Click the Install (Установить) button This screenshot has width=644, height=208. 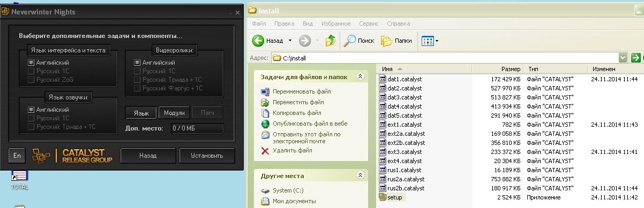207,156
